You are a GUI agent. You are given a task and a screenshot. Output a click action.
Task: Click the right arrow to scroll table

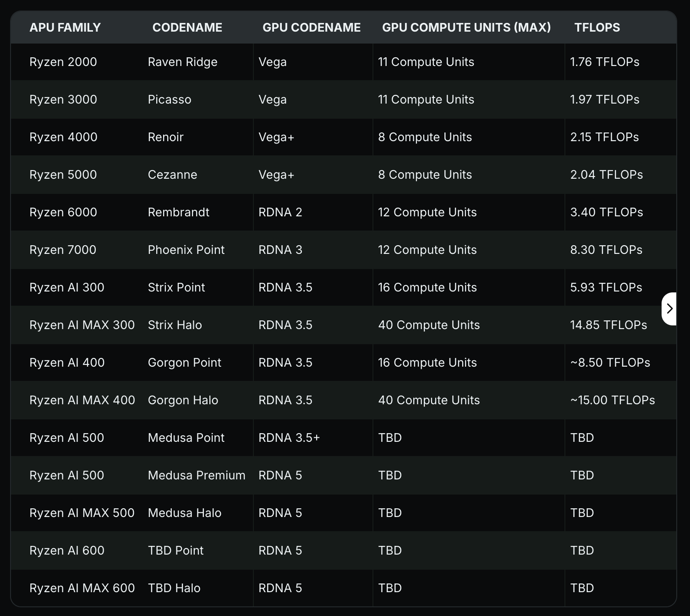[669, 308]
